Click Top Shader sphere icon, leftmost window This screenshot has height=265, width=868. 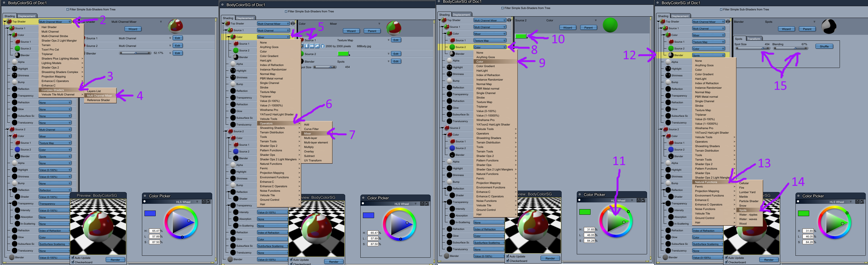coord(10,22)
